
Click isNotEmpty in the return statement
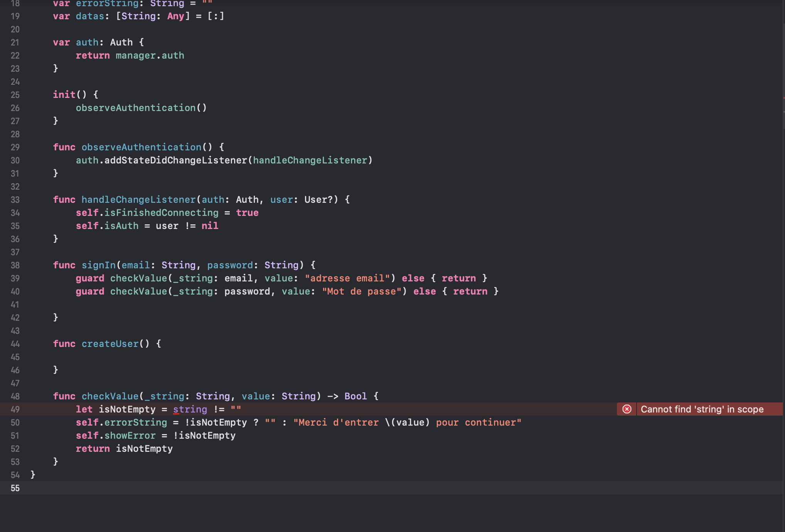(x=144, y=448)
